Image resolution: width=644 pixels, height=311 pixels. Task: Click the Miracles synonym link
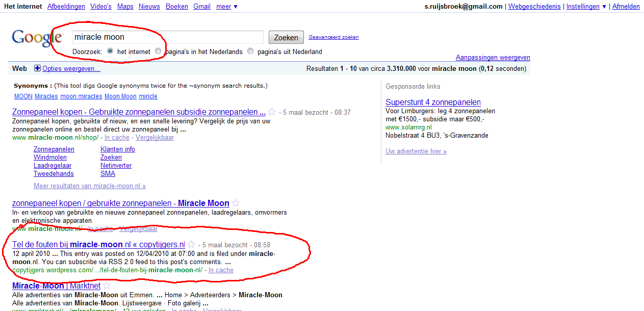(46, 96)
